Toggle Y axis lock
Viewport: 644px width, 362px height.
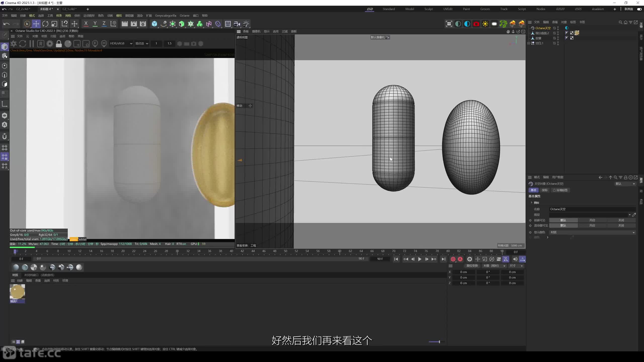click(x=95, y=24)
